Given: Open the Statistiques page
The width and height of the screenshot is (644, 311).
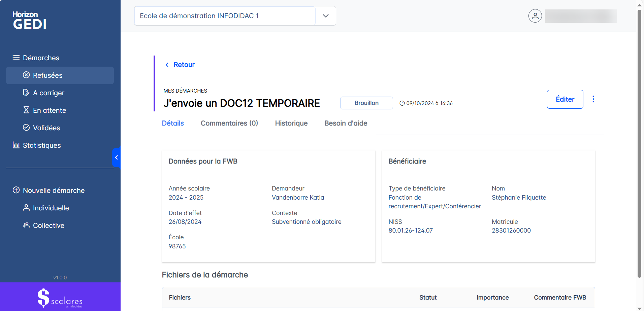Looking at the screenshot, I should [x=41, y=145].
